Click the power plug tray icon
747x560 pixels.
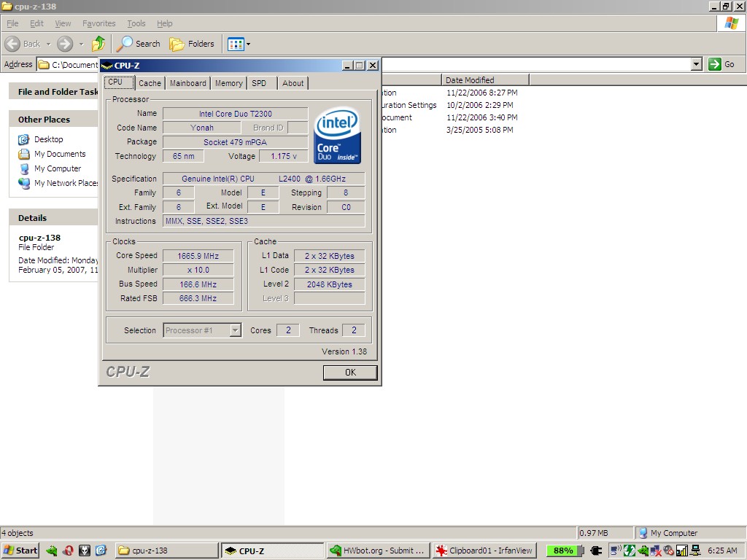596,551
